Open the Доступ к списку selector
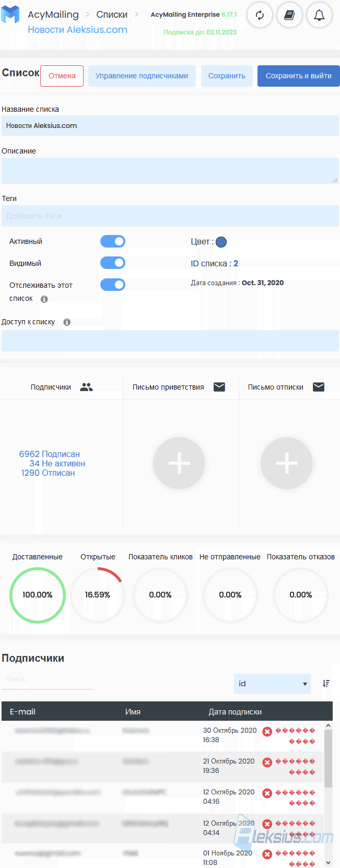Viewport: 340px width, 868px height. click(x=170, y=341)
